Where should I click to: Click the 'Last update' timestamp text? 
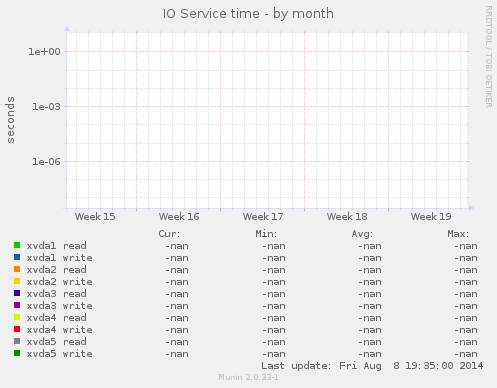372,366
